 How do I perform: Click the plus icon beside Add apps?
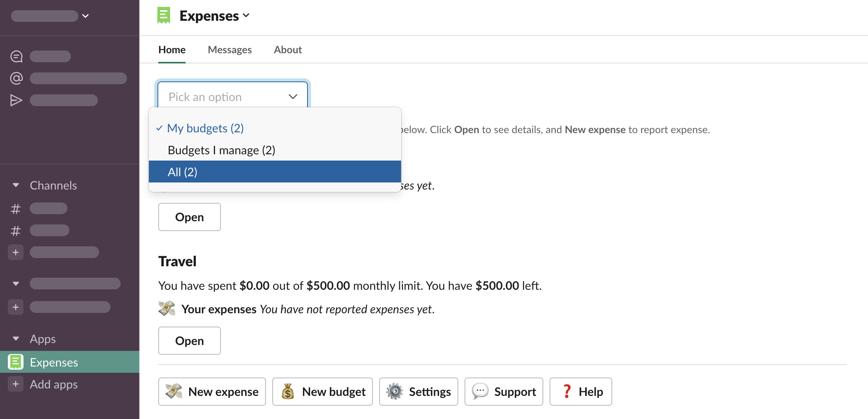[16, 384]
